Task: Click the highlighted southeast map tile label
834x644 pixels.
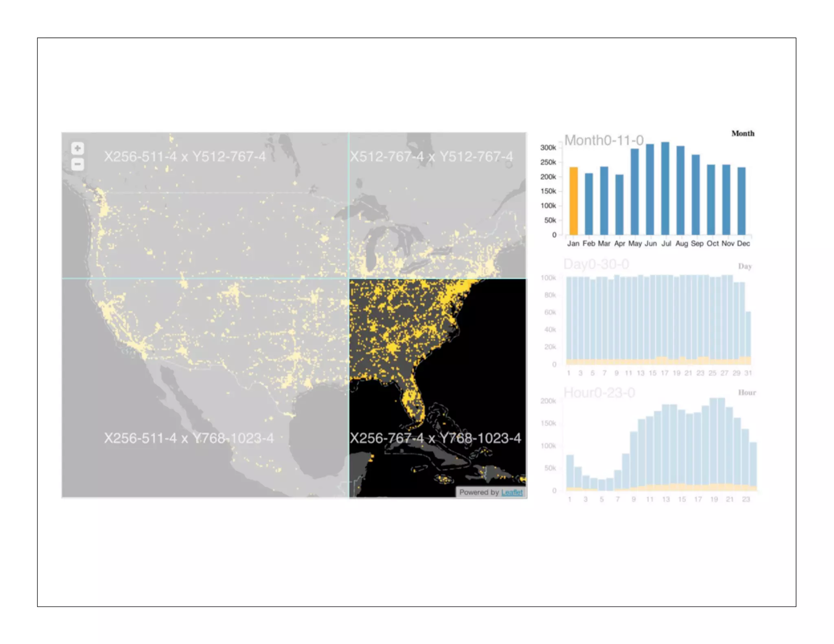Action: [435, 438]
